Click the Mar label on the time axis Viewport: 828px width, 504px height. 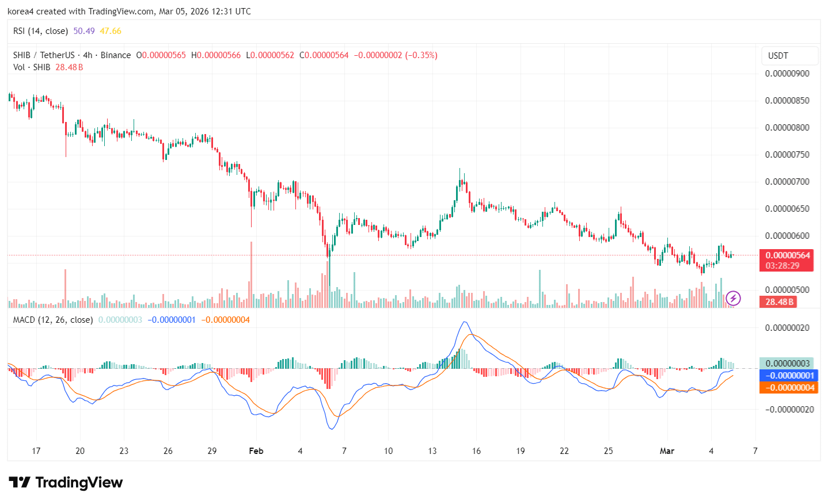click(667, 451)
